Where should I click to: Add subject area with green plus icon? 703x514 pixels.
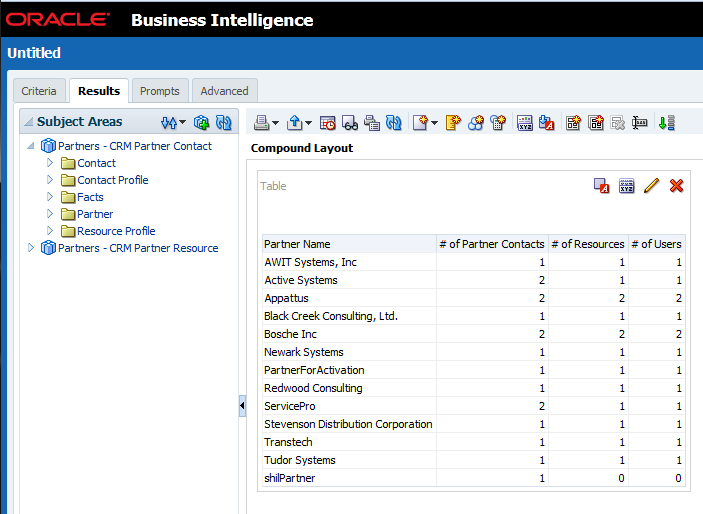pos(202,122)
